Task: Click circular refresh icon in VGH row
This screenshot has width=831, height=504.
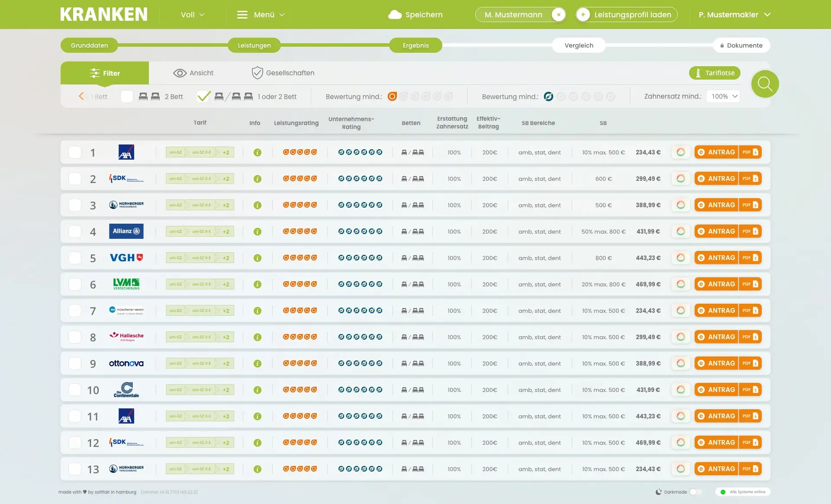Action: pos(680,258)
